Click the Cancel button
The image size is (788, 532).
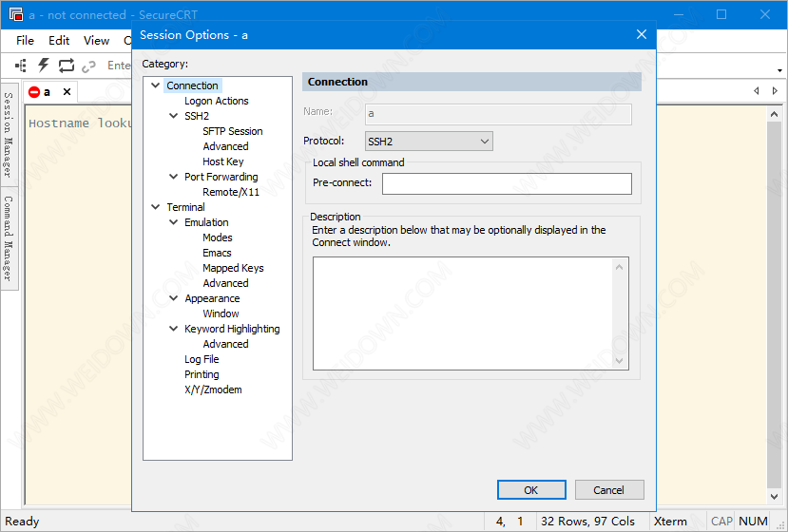[x=609, y=490]
